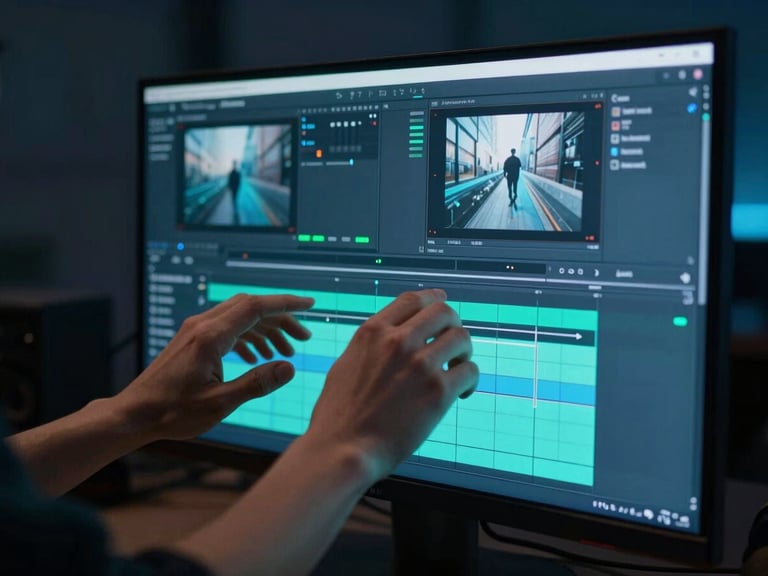This screenshot has width=768, height=576.
Task: Select the red-icon item in the right panel list
Action: pyautogui.click(x=622, y=124)
